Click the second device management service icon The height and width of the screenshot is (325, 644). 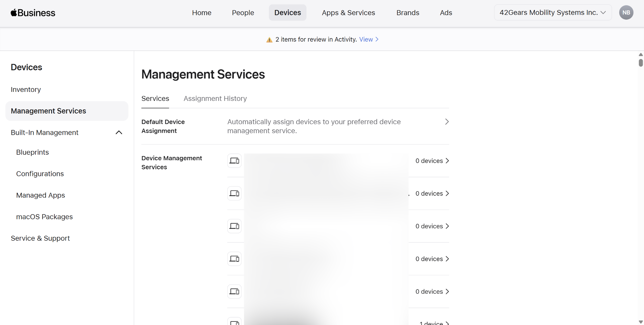[234, 193]
